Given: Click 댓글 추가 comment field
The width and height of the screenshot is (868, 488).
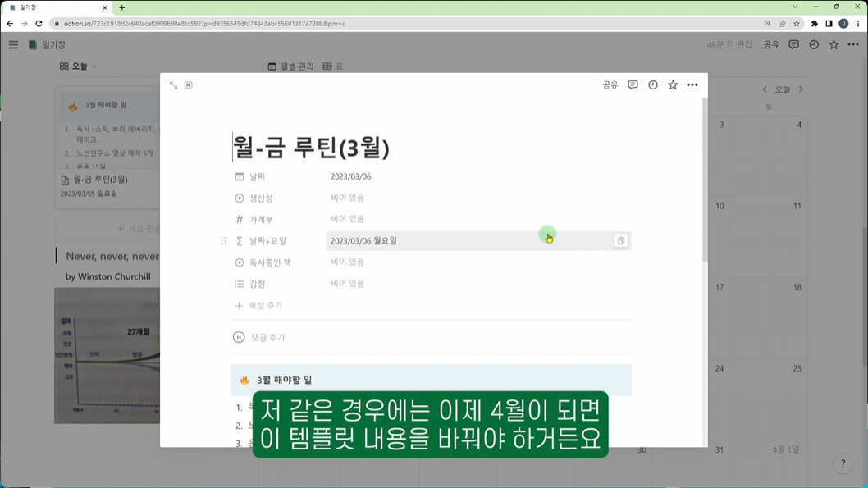Looking at the screenshot, I should pyautogui.click(x=268, y=338).
